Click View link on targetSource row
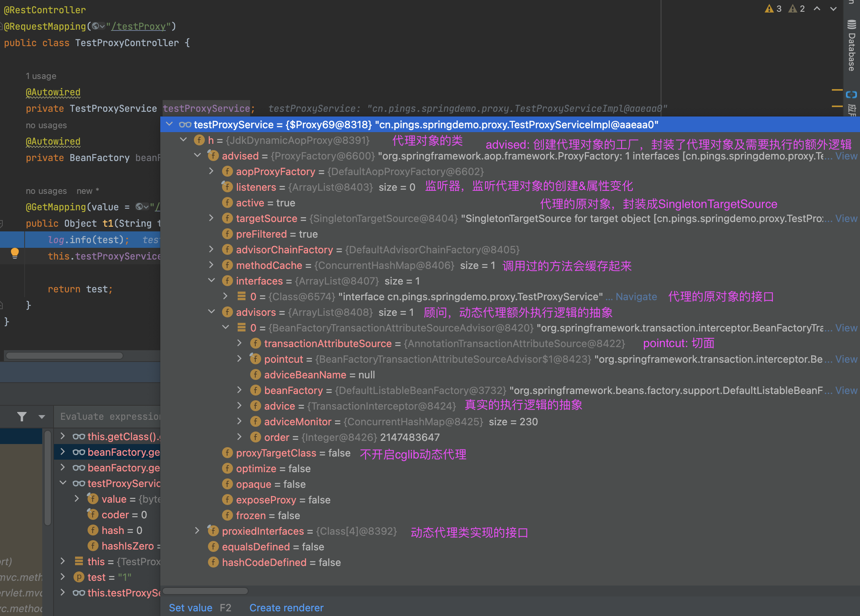The height and width of the screenshot is (616, 860). coord(846,218)
